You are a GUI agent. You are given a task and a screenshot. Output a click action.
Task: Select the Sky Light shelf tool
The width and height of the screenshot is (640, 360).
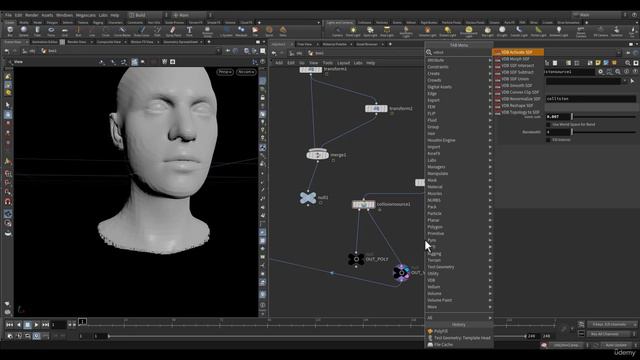pyautogui.click(x=487, y=31)
